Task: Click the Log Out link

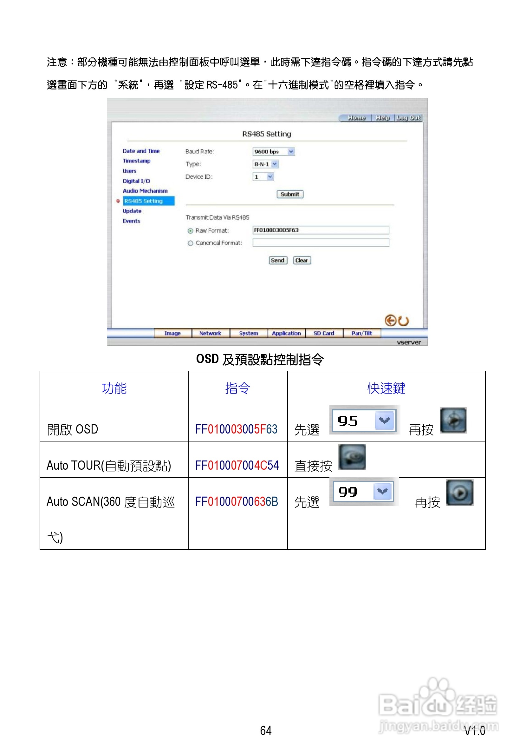Action: click(408, 117)
